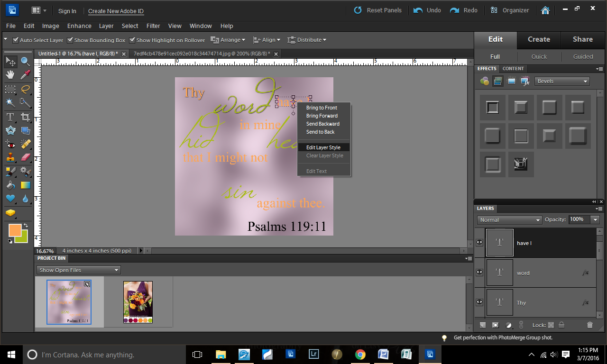
Task: Hide the 'word' layer eye icon
Action: [x=479, y=273]
